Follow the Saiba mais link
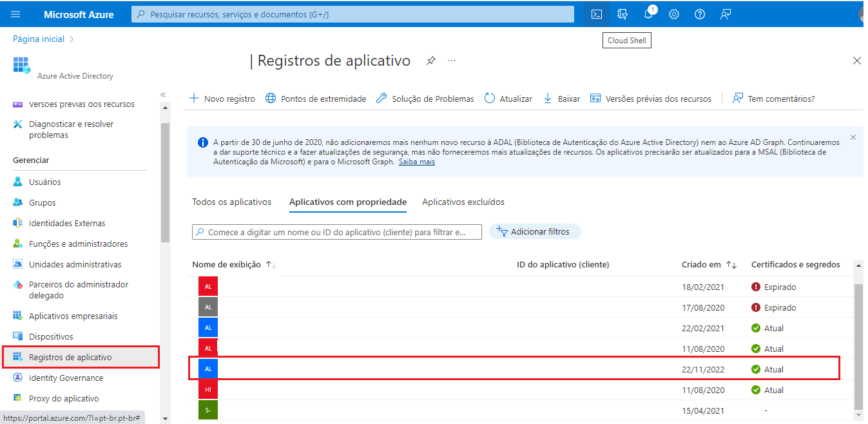The image size is (868, 424). (x=417, y=162)
